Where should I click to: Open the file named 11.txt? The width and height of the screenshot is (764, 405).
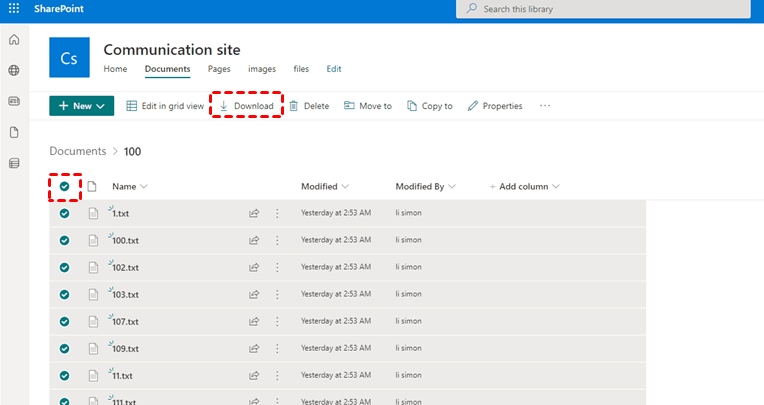122,376
